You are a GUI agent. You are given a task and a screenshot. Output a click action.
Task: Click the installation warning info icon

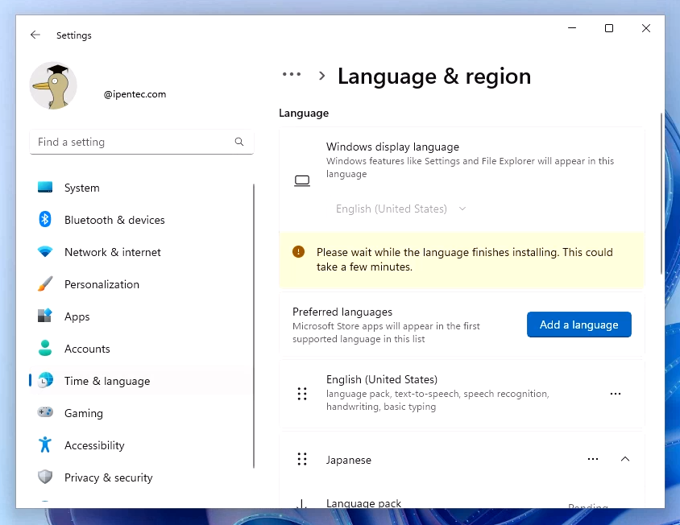click(x=298, y=251)
